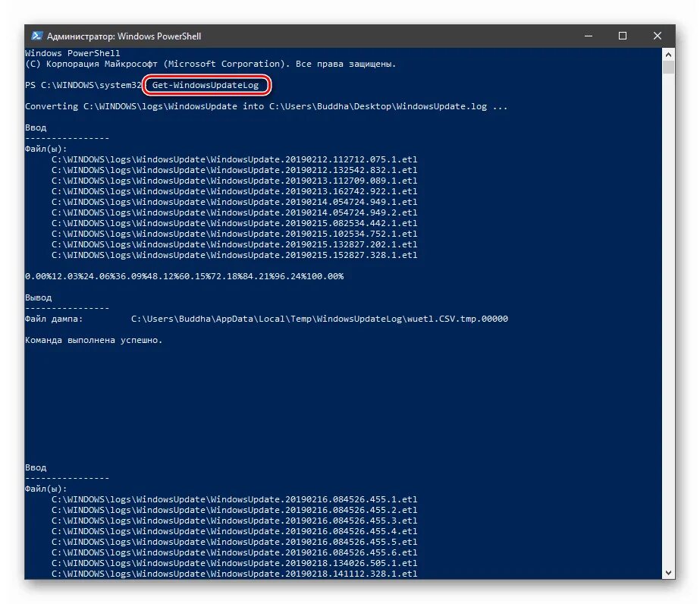Image resolution: width=700 pixels, height=604 pixels.
Task: Click the 'PS C:\WINDOWS\system32' prompt
Action: point(83,85)
